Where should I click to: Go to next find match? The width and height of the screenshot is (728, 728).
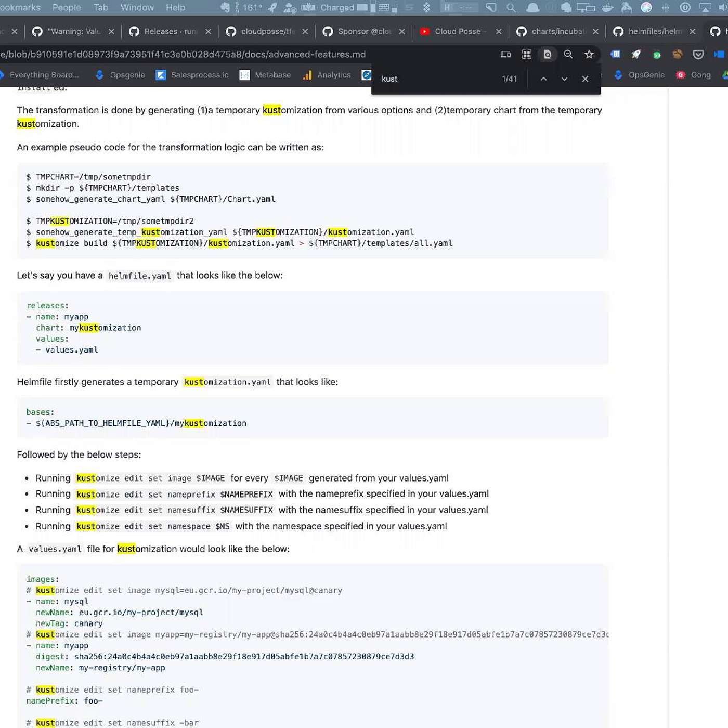pos(564,79)
